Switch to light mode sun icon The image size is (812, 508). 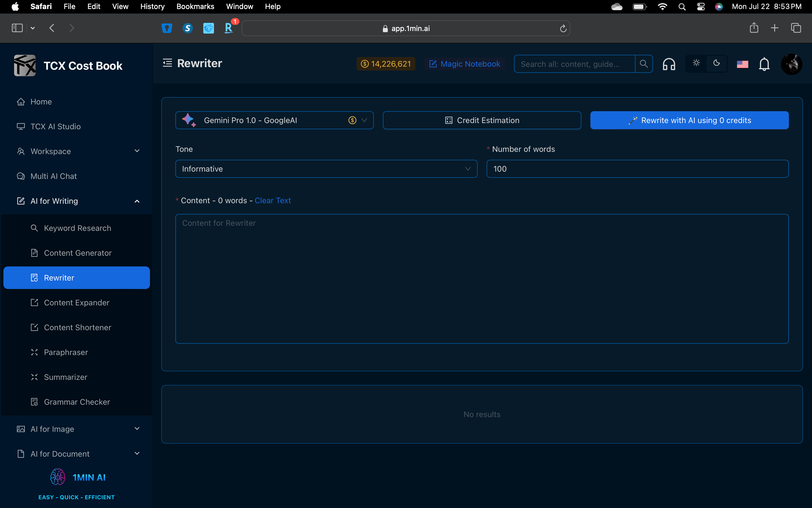click(696, 63)
